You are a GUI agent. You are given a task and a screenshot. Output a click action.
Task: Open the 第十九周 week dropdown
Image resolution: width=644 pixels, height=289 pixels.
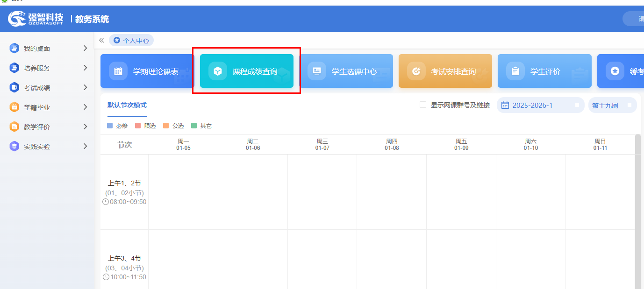[x=612, y=105]
